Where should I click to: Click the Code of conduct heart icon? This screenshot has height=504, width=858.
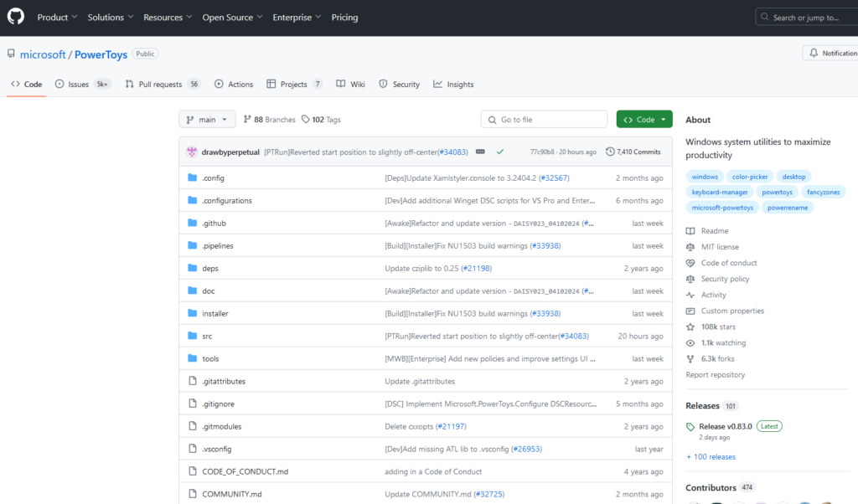tap(690, 263)
